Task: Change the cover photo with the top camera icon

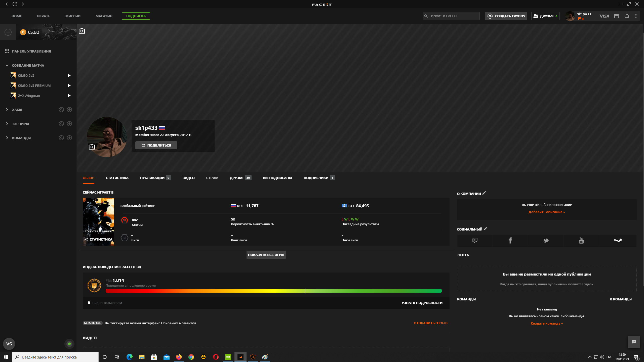Action: [x=82, y=31]
